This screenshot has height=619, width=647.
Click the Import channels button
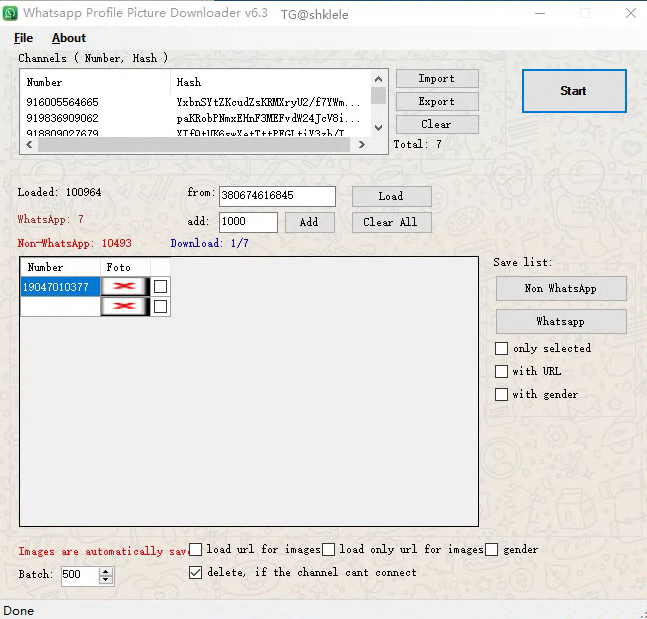pyautogui.click(x=436, y=78)
